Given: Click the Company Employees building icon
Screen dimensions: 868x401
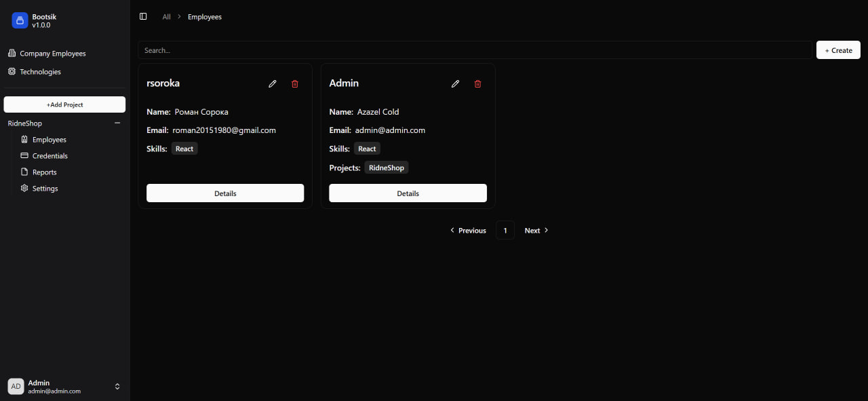Looking at the screenshot, I should (12, 53).
